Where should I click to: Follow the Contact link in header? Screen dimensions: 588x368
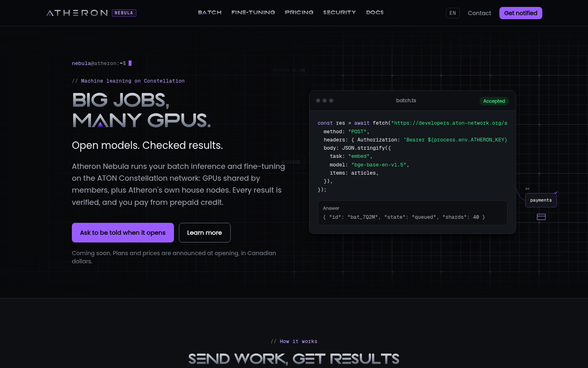479,13
